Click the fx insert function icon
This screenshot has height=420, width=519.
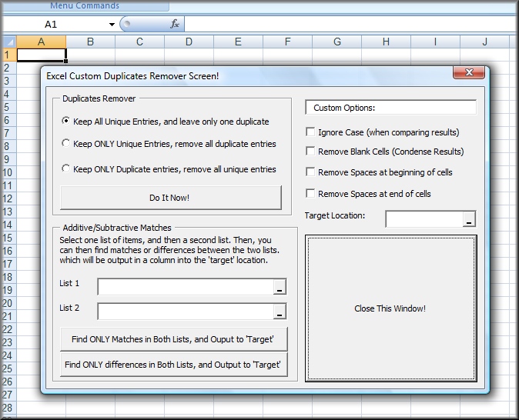[175, 24]
